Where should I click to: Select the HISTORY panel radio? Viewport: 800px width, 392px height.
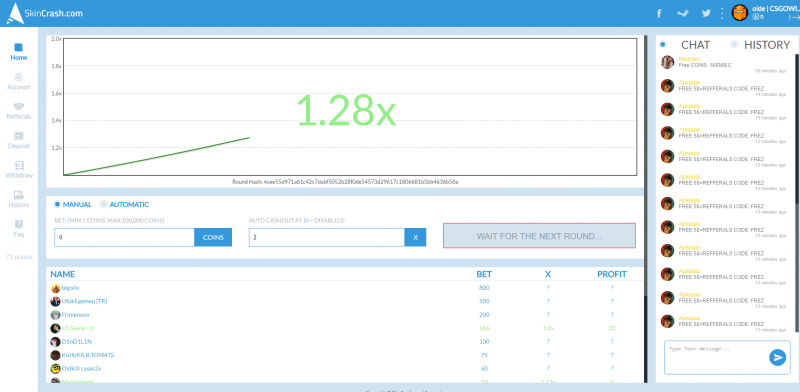click(734, 44)
